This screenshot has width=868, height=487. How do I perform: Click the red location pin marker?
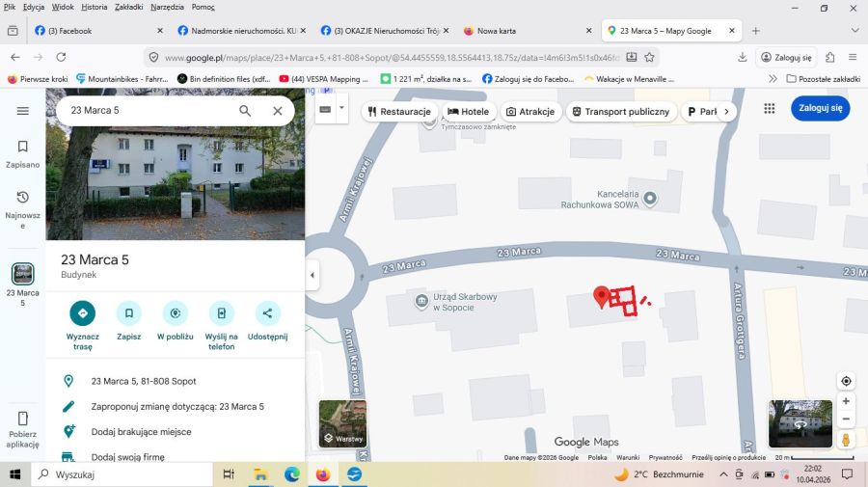click(x=601, y=297)
